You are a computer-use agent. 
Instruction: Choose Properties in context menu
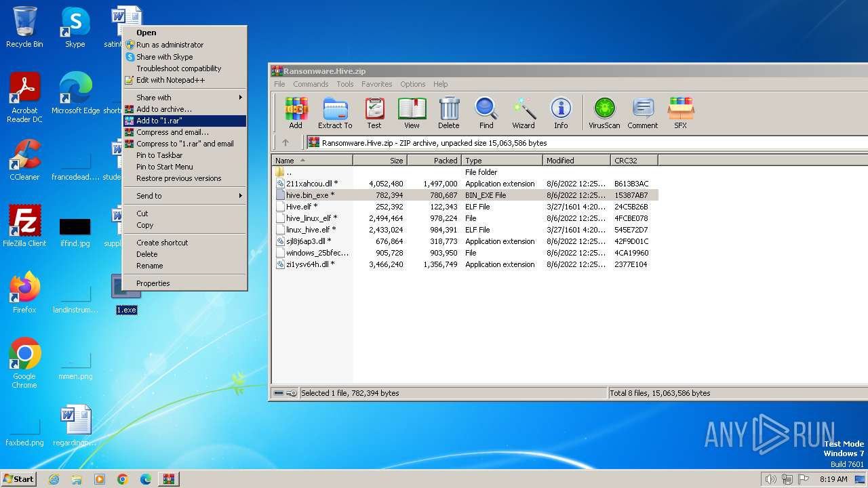(184, 283)
